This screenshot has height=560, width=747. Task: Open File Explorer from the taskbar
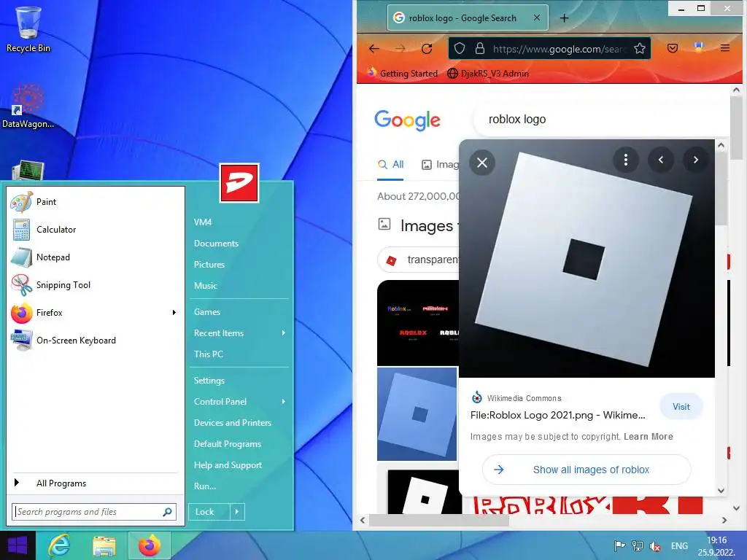[x=104, y=545]
